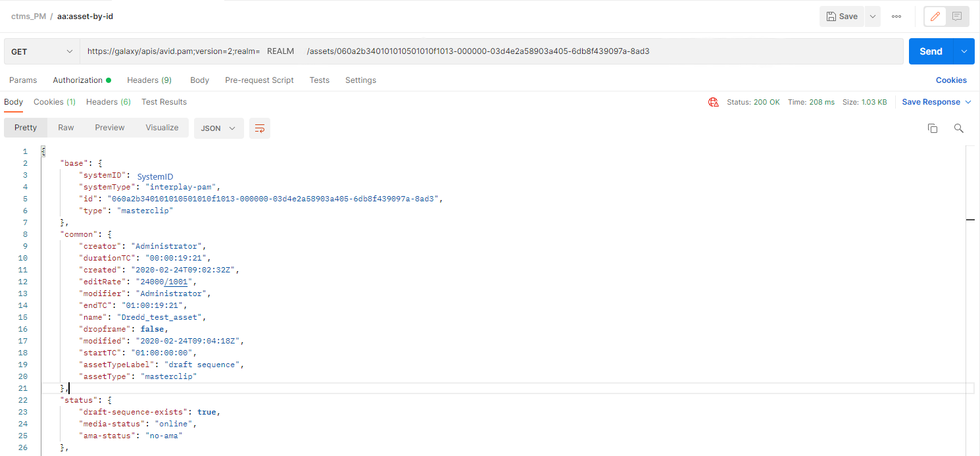
Task: Switch to edit mode pencil icon
Action: (935, 16)
